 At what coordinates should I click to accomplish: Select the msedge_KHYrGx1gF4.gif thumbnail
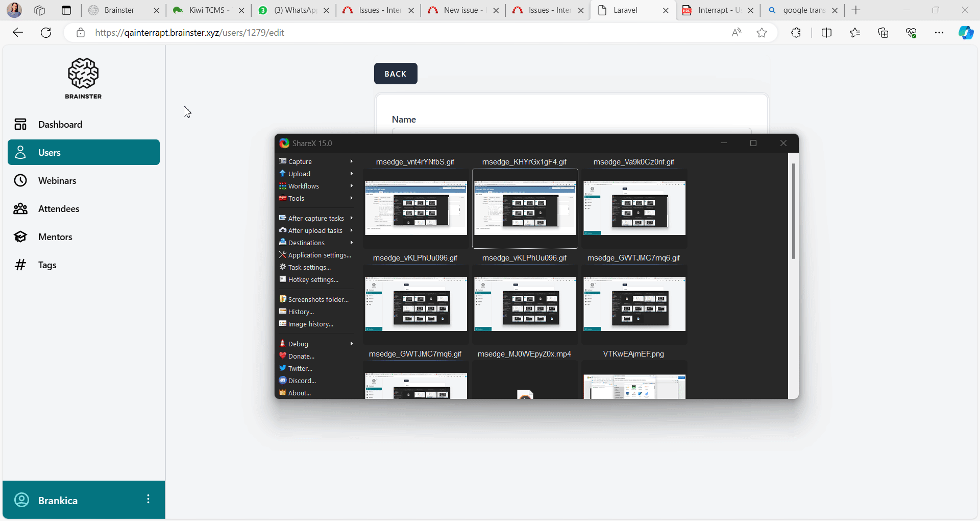click(525, 208)
